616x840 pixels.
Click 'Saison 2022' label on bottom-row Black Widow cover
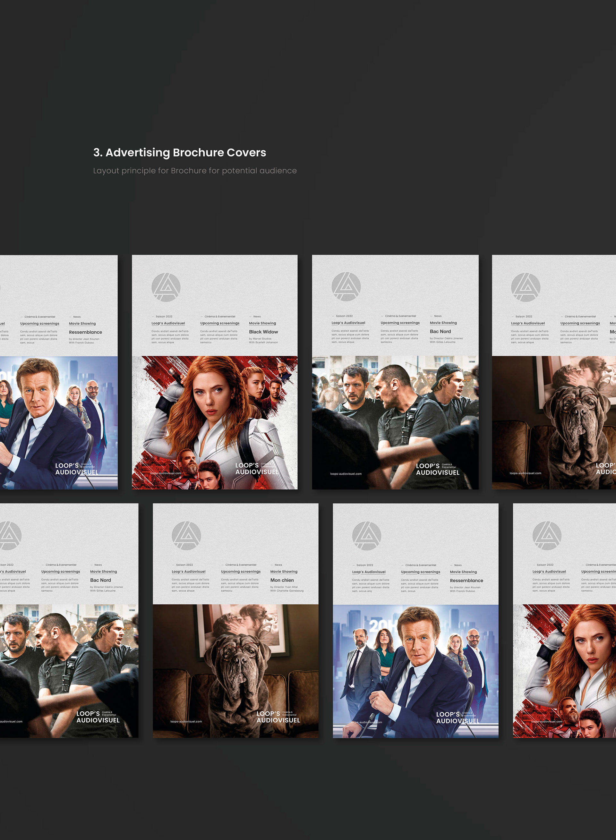[x=545, y=565]
